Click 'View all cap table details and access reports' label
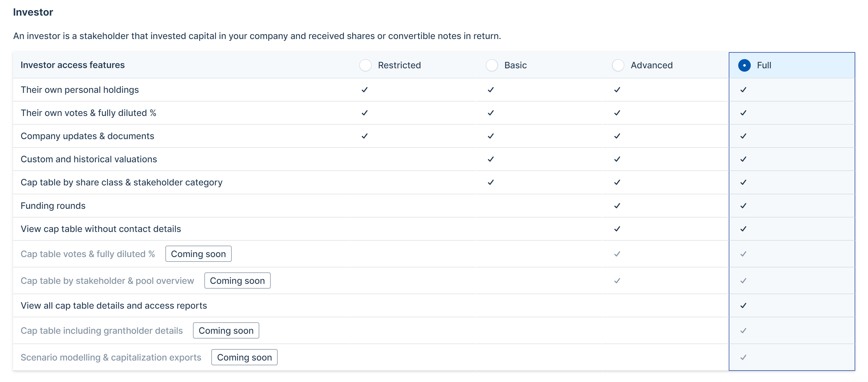868x382 pixels. click(114, 305)
